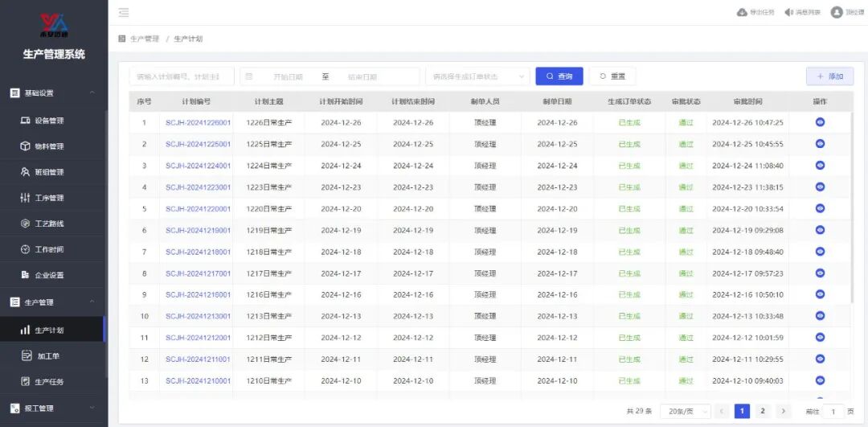Collapse the sidebar with the hamburger icon
The height and width of the screenshot is (427, 868).
(124, 12)
